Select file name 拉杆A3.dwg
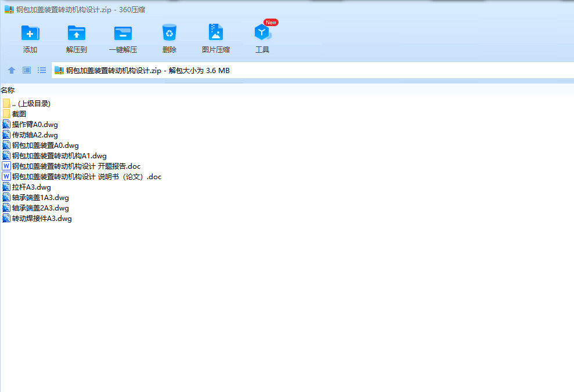This screenshot has height=392, width=574. tap(31, 187)
